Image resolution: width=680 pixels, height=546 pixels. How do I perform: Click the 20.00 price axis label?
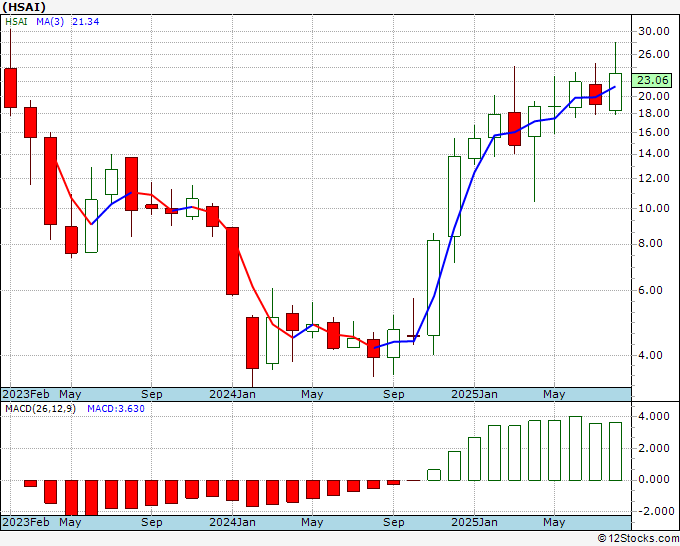click(x=654, y=96)
